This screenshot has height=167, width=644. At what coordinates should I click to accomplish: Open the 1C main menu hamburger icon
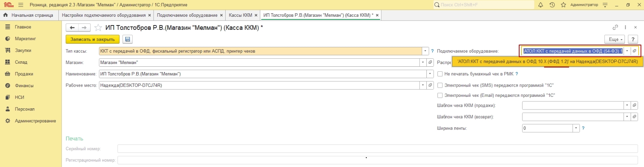pos(21,5)
